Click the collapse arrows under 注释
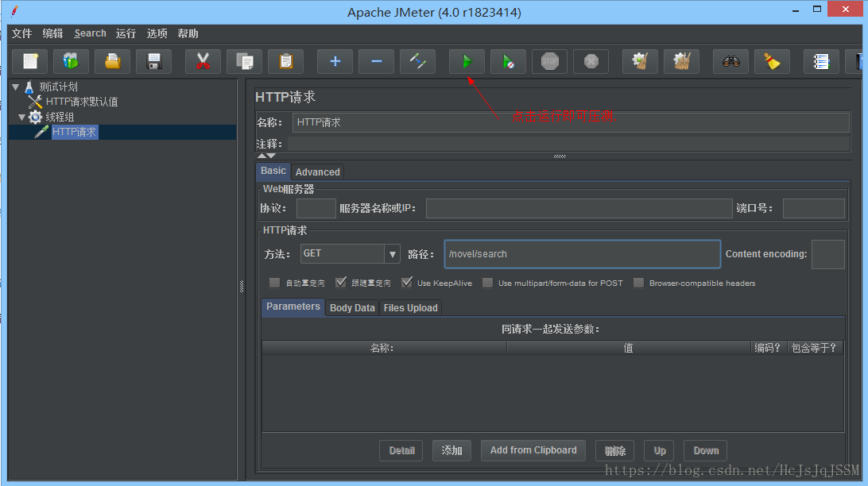868x486 pixels. [x=266, y=156]
